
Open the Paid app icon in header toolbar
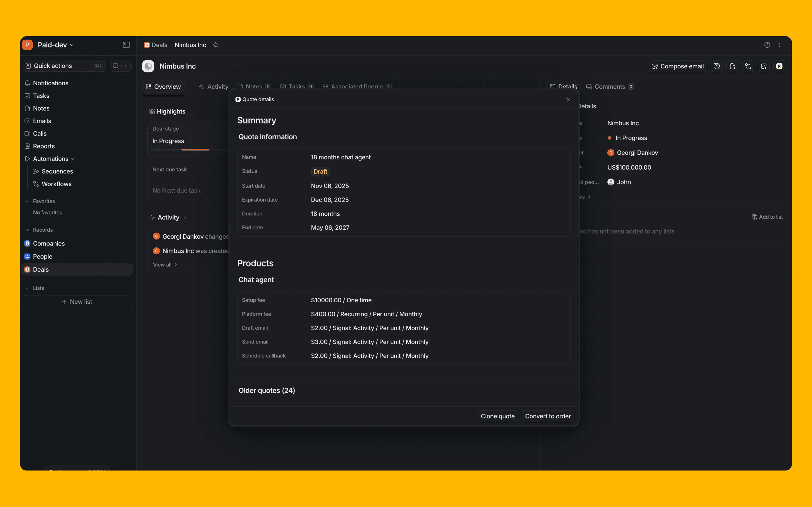(779, 66)
